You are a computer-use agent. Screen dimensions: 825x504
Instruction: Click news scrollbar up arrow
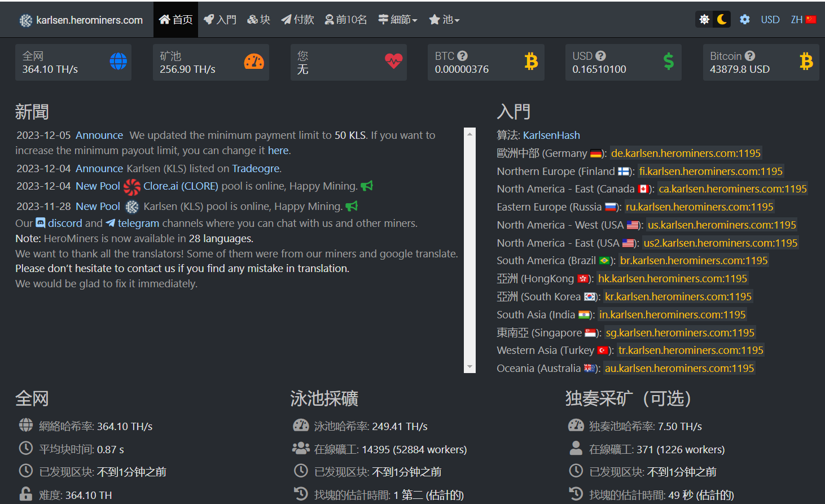pyautogui.click(x=469, y=134)
